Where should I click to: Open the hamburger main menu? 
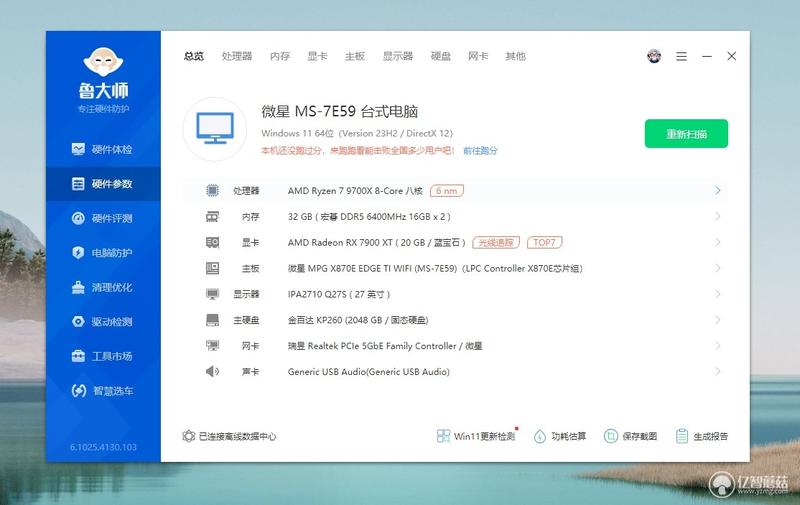coord(681,56)
